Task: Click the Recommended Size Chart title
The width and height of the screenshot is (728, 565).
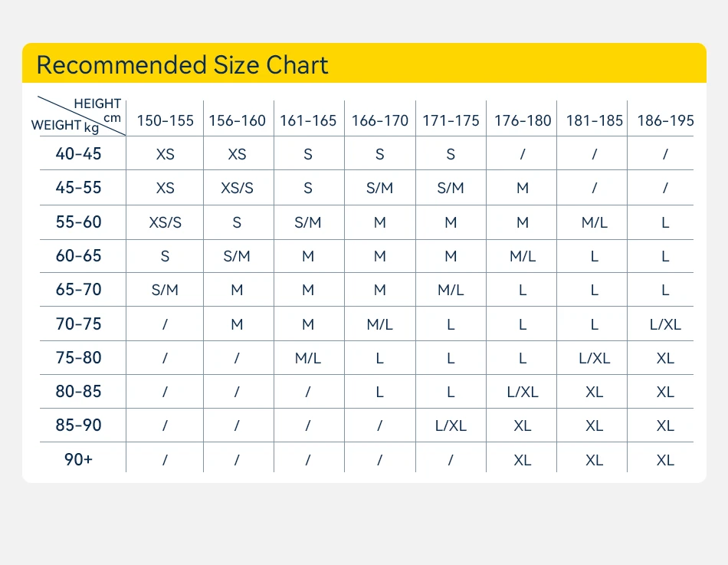Action: tap(182, 65)
